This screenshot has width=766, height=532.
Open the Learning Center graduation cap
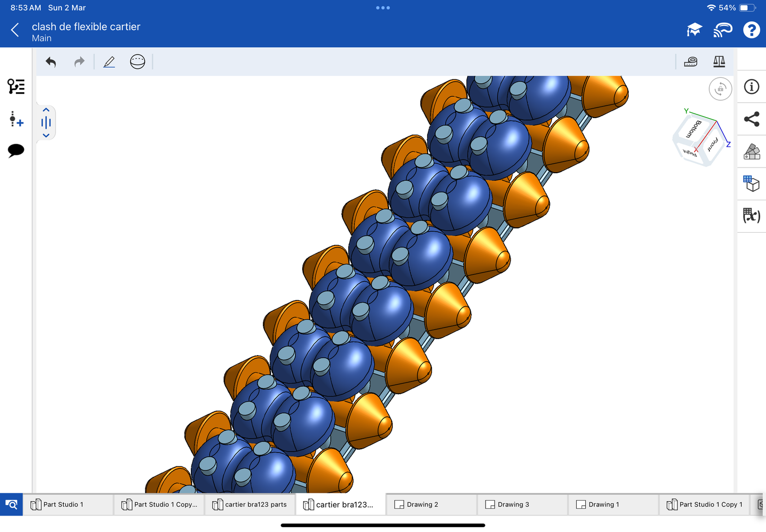point(694,30)
